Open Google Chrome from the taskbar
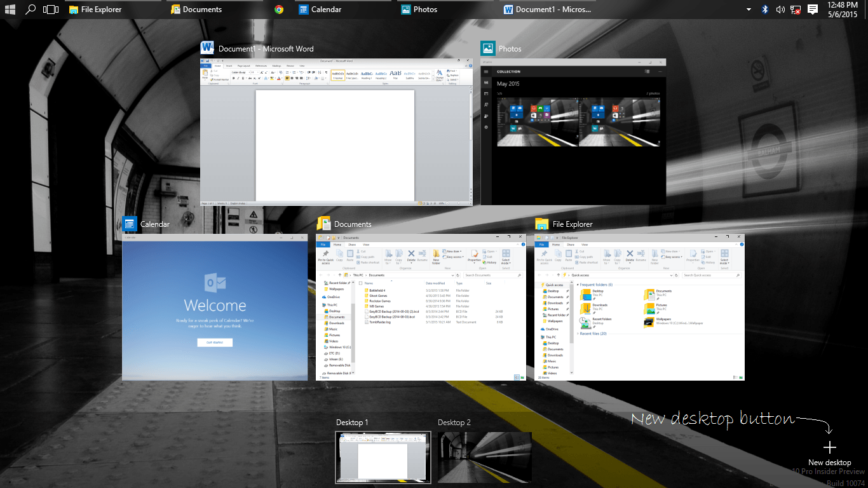The image size is (868, 488). (x=278, y=10)
